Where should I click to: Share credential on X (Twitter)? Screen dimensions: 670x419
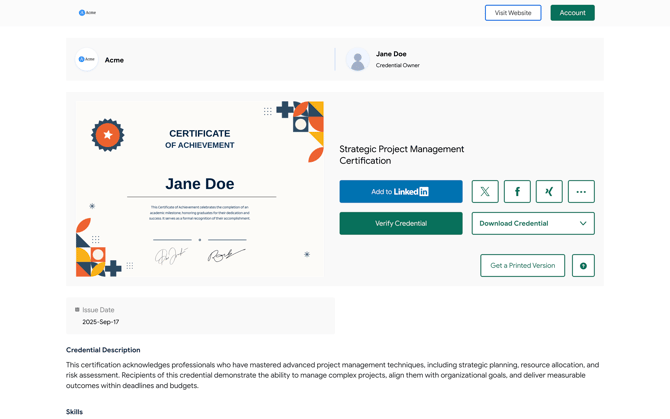coord(485,191)
